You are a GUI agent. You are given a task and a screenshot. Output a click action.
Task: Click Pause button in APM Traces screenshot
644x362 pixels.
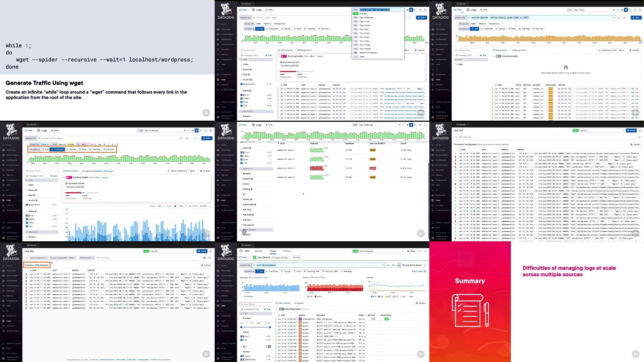tap(411, 251)
